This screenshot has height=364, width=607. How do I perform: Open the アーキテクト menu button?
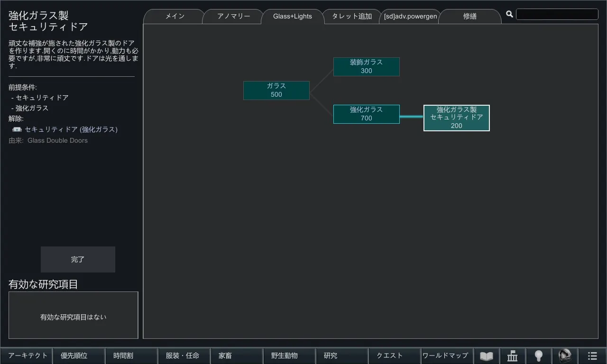point(28,356)
